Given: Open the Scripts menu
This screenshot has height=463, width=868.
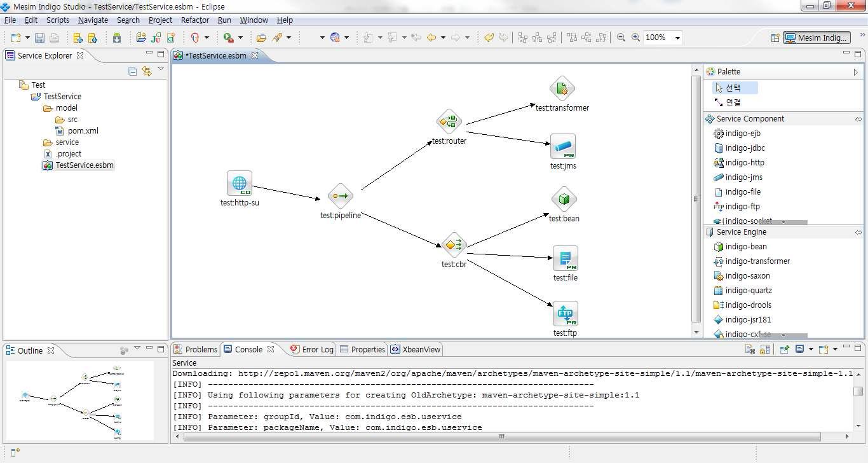Looking at the screenshot, I should point(58,20).
